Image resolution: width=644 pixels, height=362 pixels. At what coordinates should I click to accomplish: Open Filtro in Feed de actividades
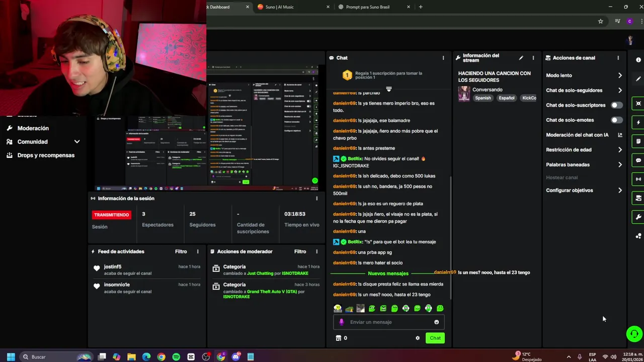pyautogui.click(x=181, y=251)
